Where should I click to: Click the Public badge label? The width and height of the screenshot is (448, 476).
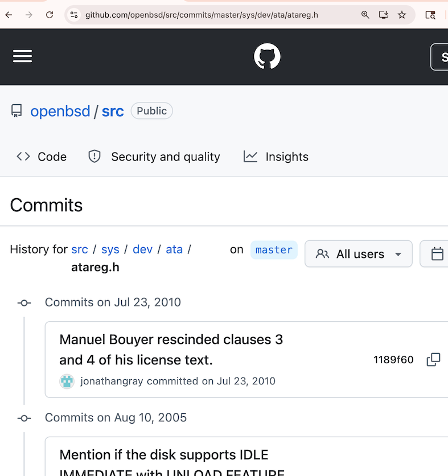pos(152,111)
